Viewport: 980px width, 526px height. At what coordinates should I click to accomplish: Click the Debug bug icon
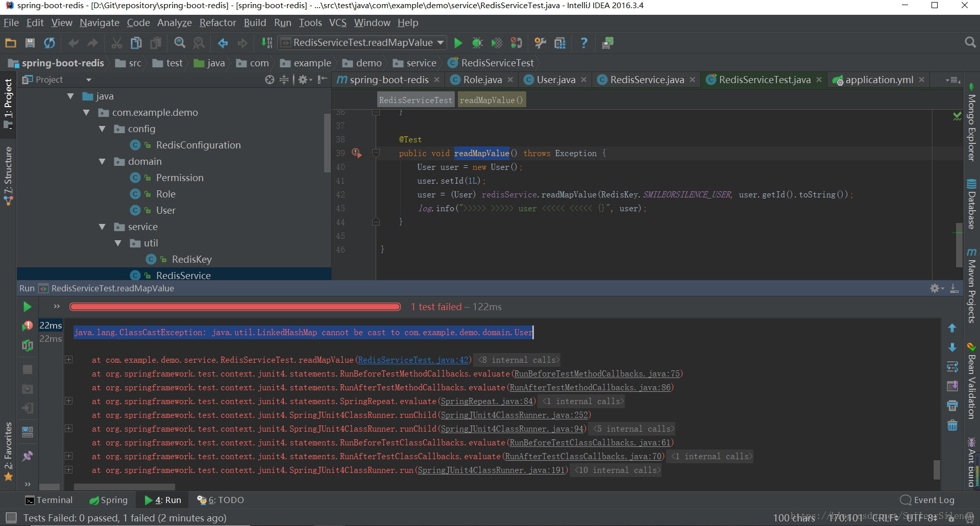[477, 43]
